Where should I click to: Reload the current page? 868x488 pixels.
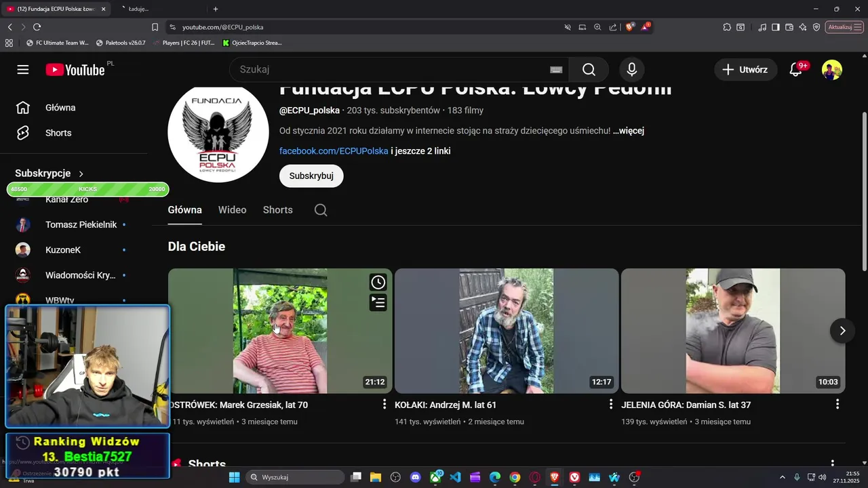pyautogui.click(x=37, y=27)
